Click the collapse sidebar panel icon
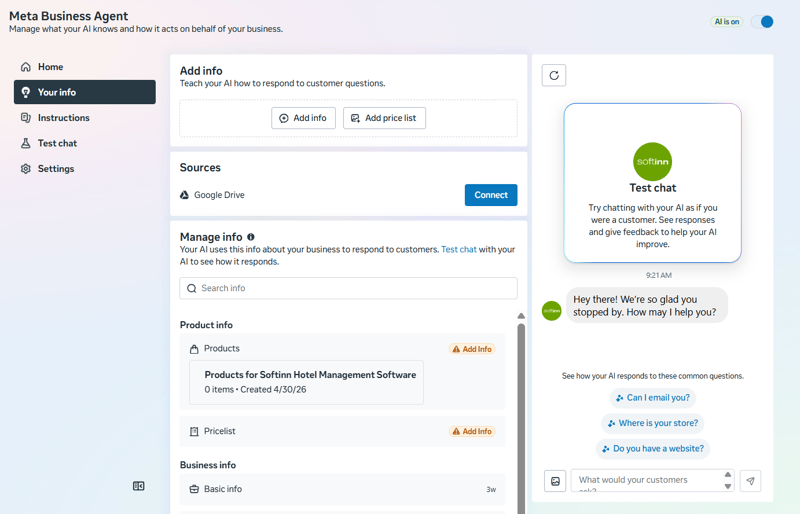The image size is (800, 514). (139, 486)
